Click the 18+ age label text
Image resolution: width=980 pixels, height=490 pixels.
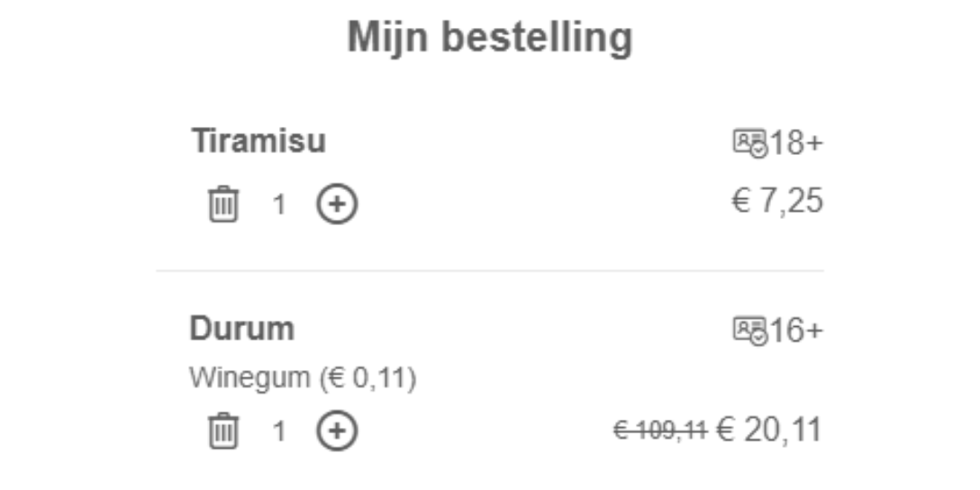pos(796,142)
